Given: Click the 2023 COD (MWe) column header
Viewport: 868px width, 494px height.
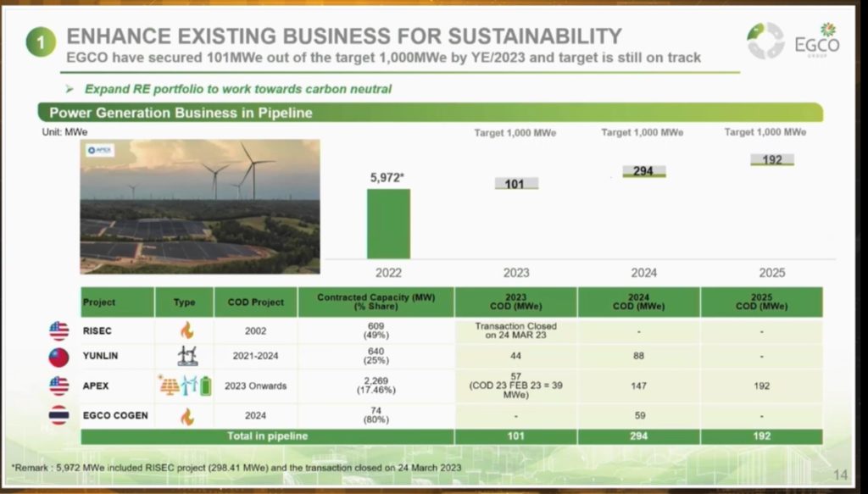Looking at the screenshot, I should 516,302.
